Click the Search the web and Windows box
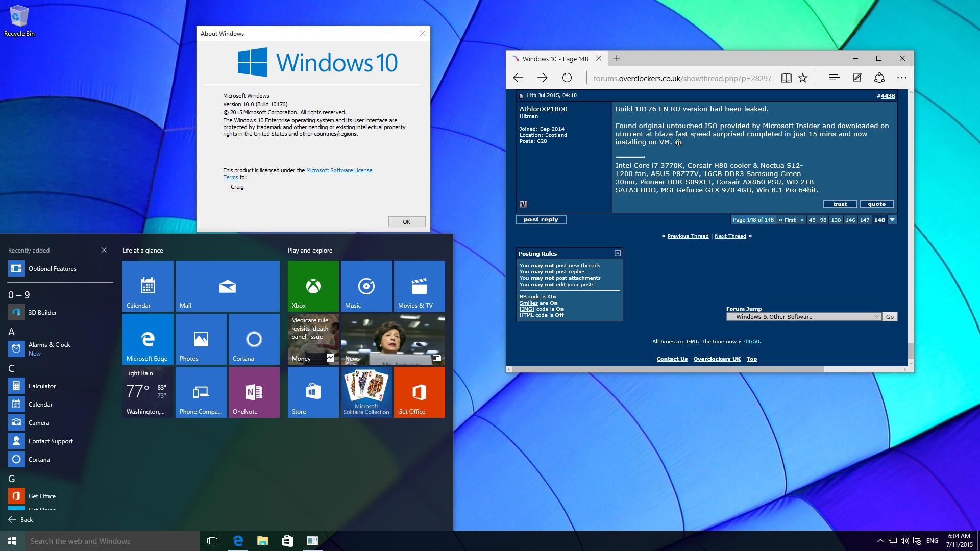Image resolution: width=980 pixels, height=551 pixels. [x=112, y=541]
